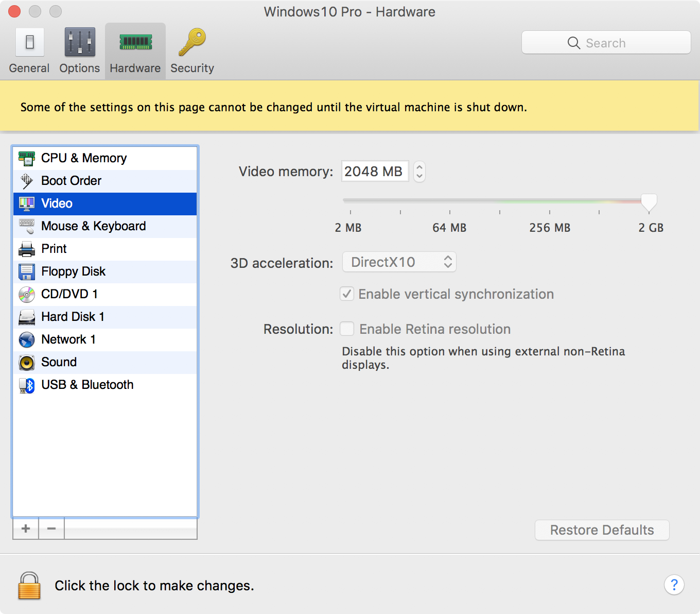
Task: Select CD/DVD 1 in the list
Action: (105, 294)
